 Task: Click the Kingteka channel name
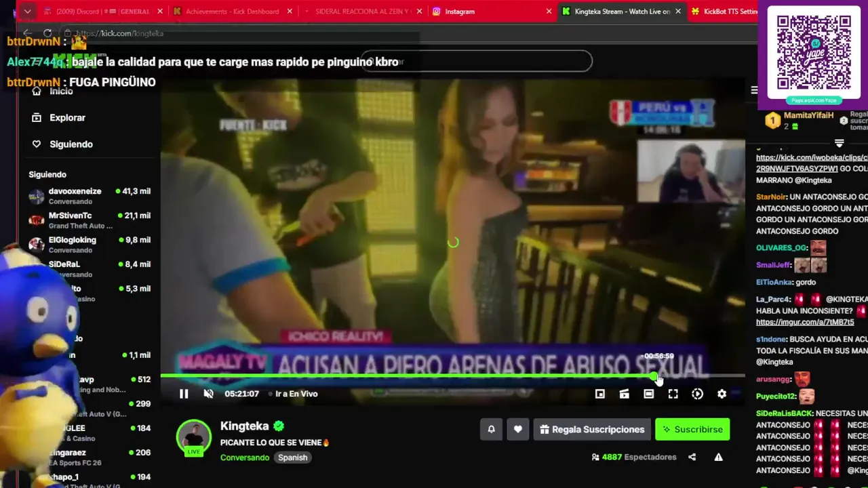click(x=245, y=426)
